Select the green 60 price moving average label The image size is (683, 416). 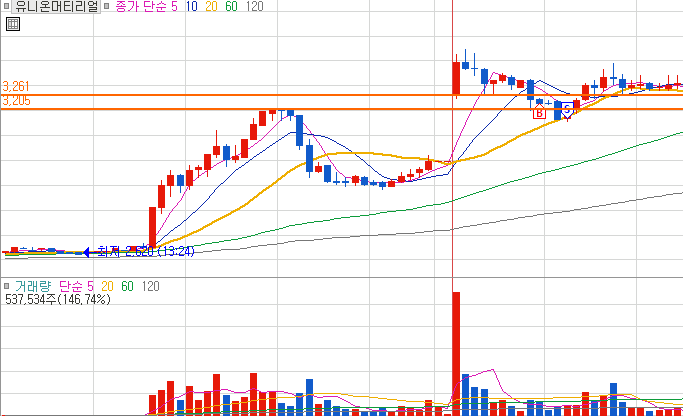pos(231,6)
